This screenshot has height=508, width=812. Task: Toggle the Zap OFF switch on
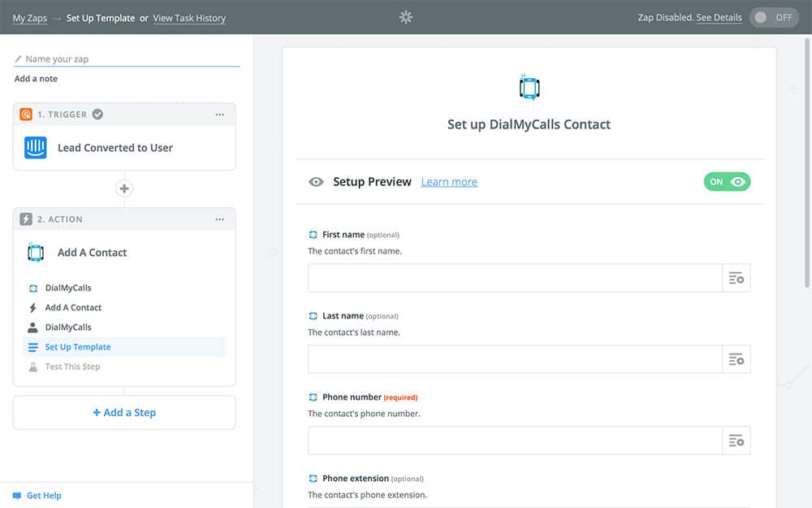click(774, 18)
